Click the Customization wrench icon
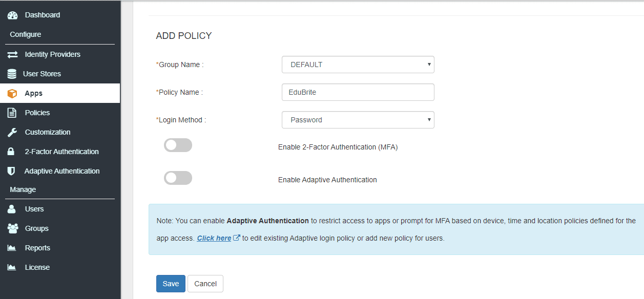Screen dimensions: 644x299 pos(12,132)
